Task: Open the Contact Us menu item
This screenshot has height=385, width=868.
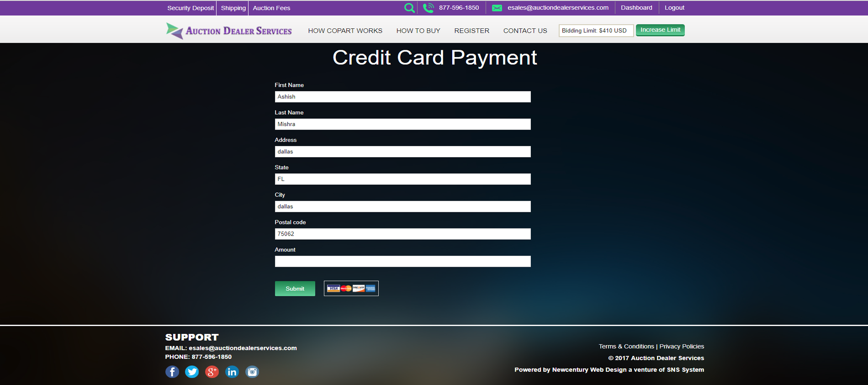Action: [x=525, y=31]
